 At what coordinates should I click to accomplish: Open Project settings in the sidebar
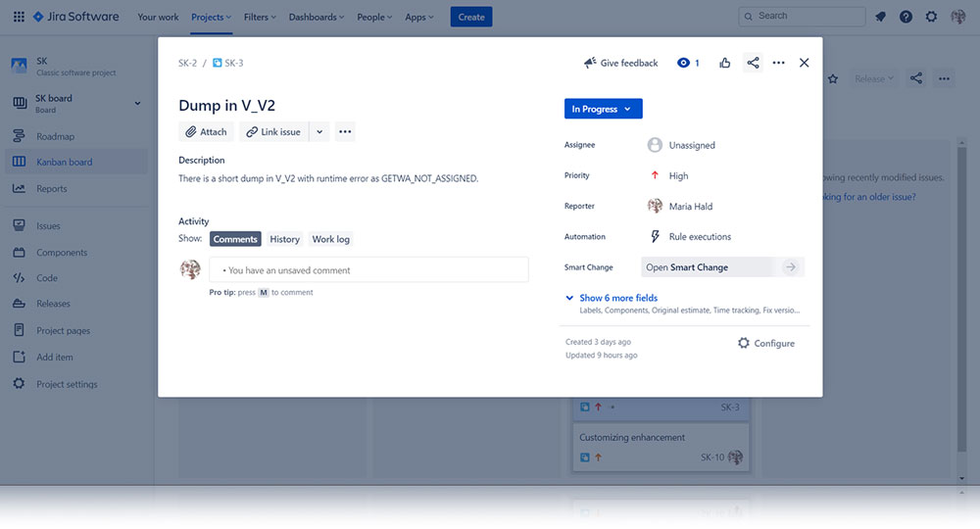point(76,384)
